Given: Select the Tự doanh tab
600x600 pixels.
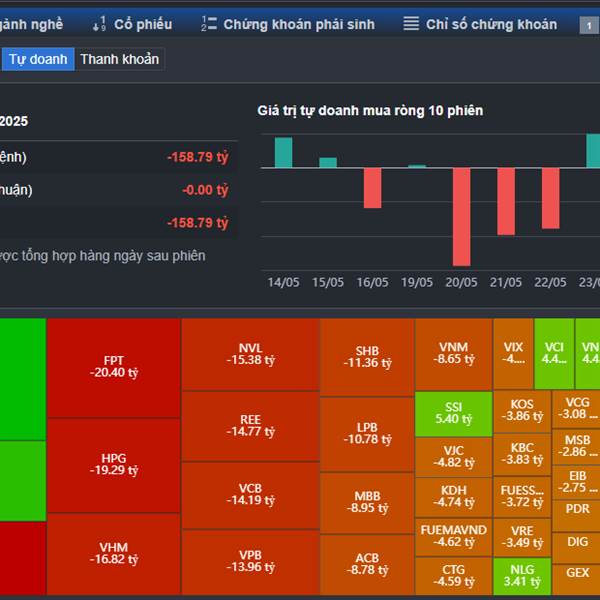Looking at the screenshot, I should [38, 59].
